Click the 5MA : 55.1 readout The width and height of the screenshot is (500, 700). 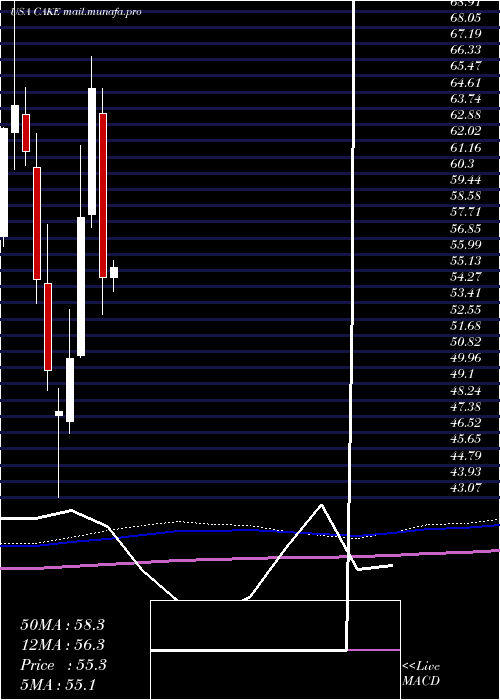[58, 685]
